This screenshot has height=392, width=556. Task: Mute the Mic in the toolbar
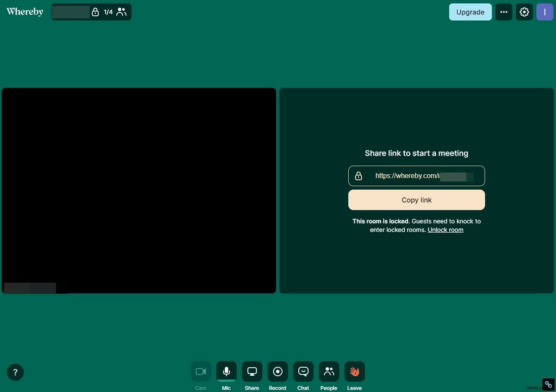[x=226, y=371]
